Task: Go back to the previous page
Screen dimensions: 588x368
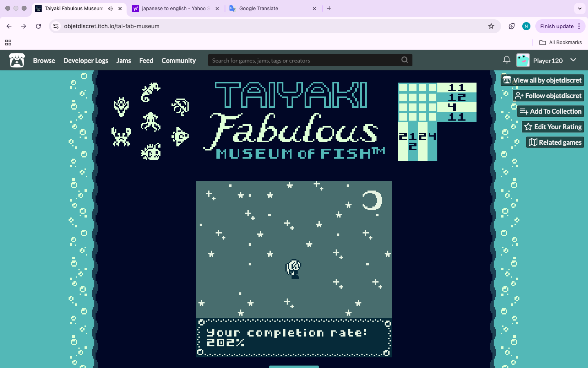Action: coord(9,26)
